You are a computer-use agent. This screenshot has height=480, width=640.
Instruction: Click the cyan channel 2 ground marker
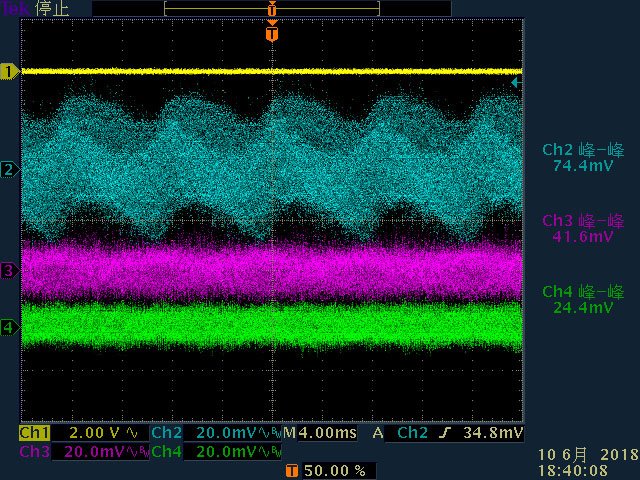tap(10, 169)
